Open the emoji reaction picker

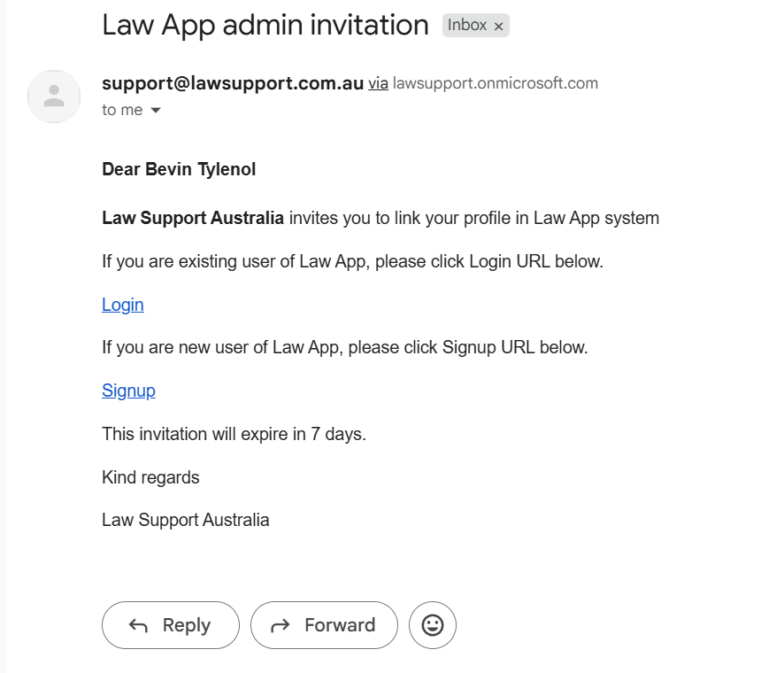(x=433, y=625)
